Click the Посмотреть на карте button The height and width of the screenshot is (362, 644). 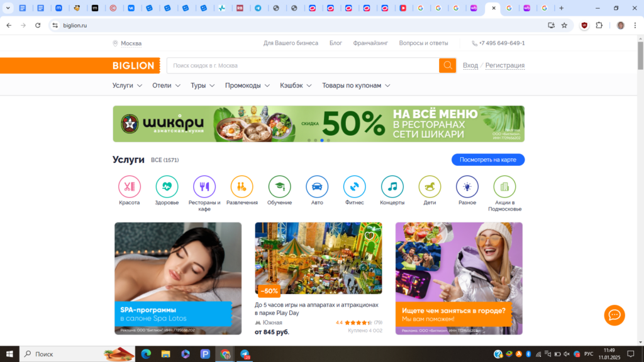click(x=487, y=160)
